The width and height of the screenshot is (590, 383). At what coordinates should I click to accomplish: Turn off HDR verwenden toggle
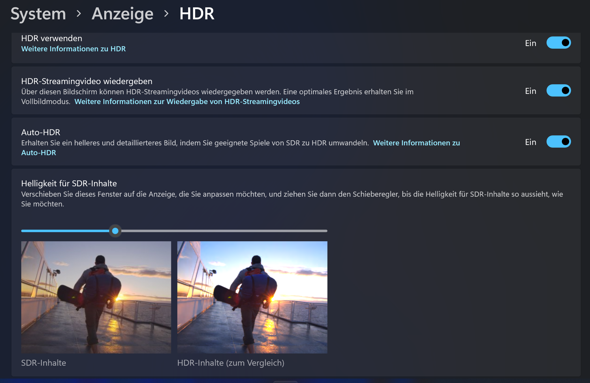559,43
